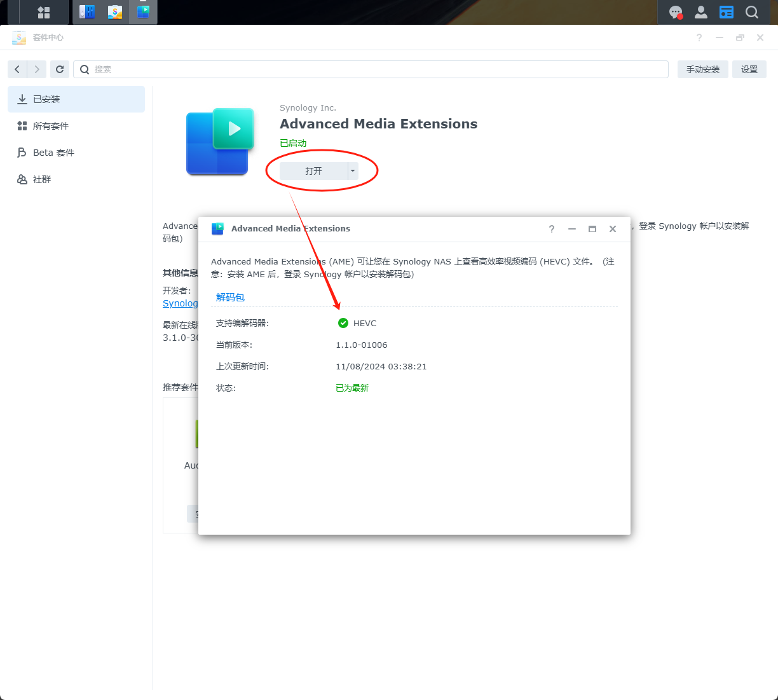778x700 pixels.
Task: Click the 上次更新时间 label
Action: (242, 366)
